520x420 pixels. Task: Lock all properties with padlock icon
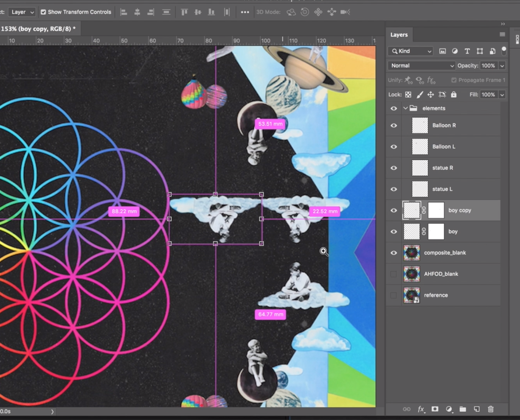(454, 94)
